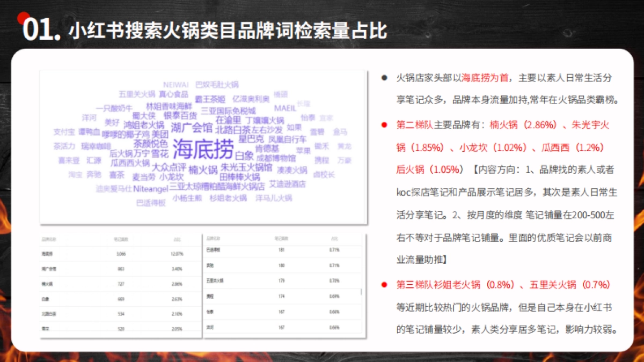644x362 pixels.
Task: Select 大众点评 in the word cloud
Action: [x=170, y=167]
